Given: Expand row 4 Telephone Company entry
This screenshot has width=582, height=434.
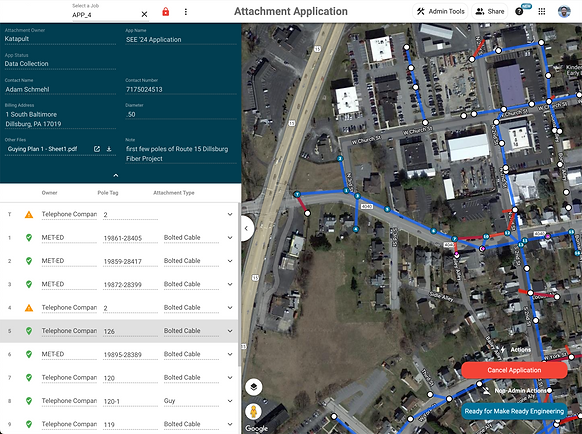Looking at the screenshot, I should point(230,308).
